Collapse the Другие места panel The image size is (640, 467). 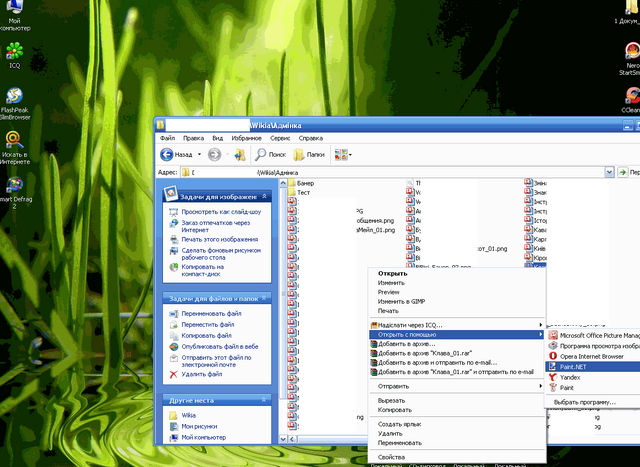coord(264,400)
